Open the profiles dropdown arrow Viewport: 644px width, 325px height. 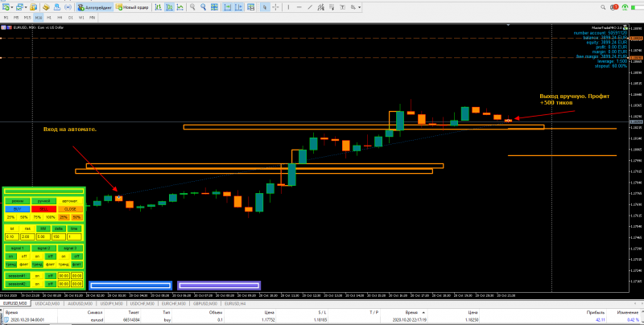click(x=26, y=7)
